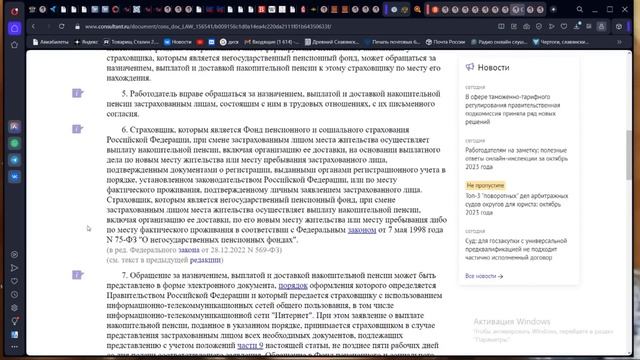Open Радио онлайн bookmark
This screenshot has width=640, height=360.
pyautogui.click(x=499, y=42)
